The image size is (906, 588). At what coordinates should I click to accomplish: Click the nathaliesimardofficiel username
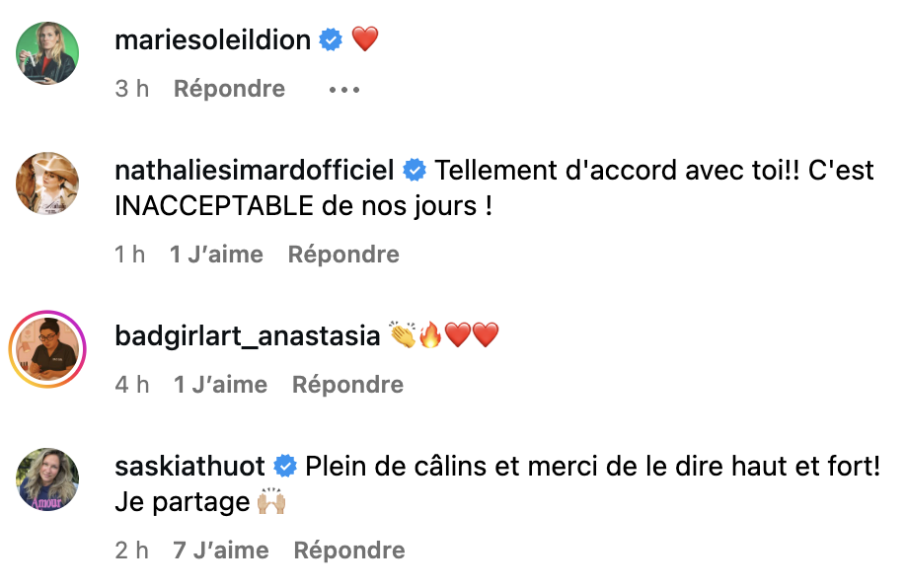pos(255,171)
